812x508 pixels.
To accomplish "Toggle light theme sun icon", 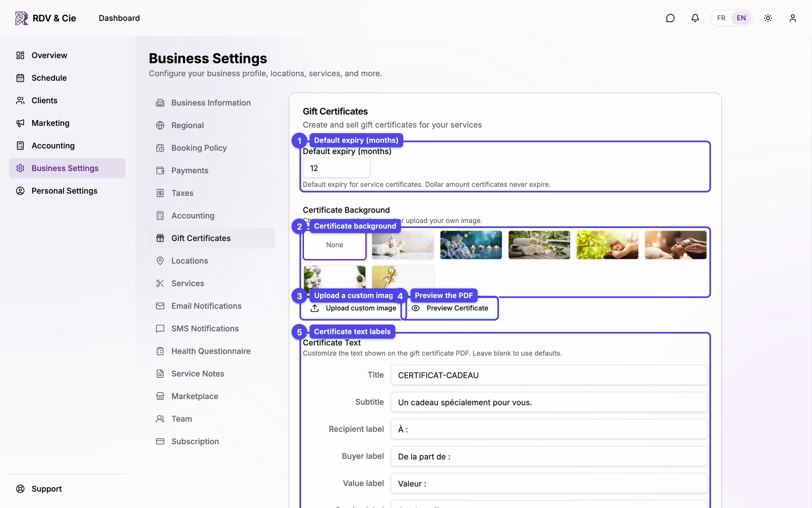I will tap(768, 18).
